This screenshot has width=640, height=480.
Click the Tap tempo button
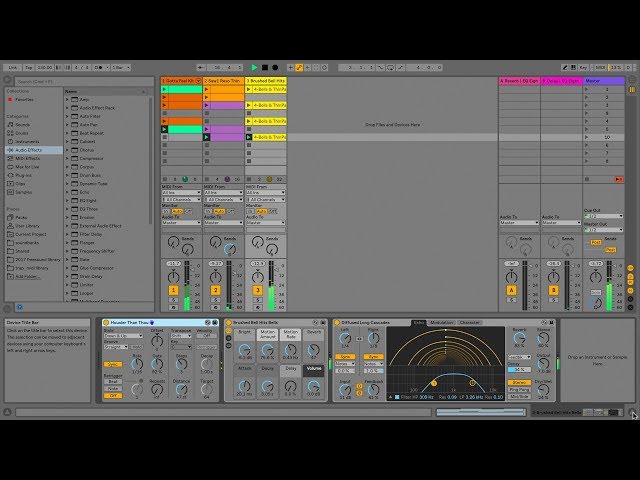pos(29,67)
